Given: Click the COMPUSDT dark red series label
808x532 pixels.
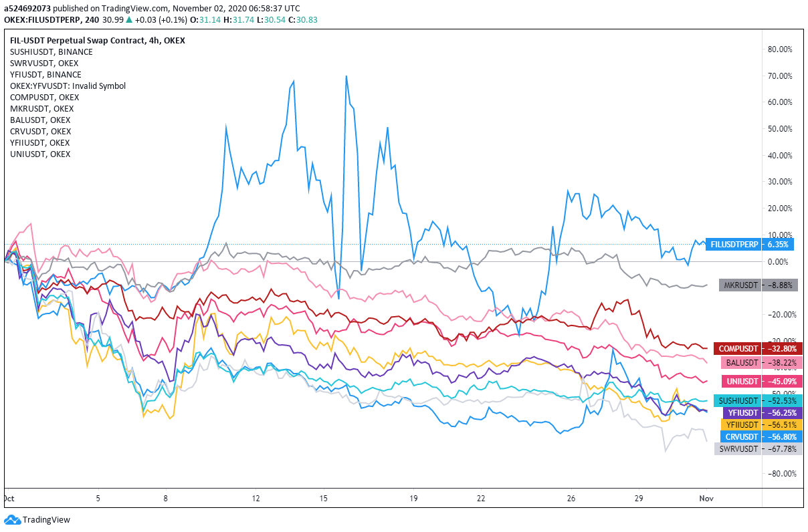Looking at the screenshot, I should [738, 348].
